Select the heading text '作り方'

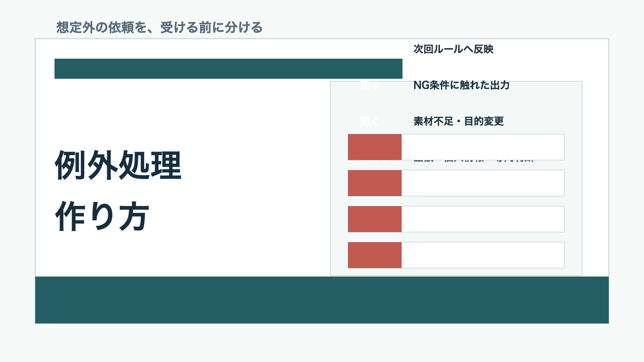[x=102, y=216]
